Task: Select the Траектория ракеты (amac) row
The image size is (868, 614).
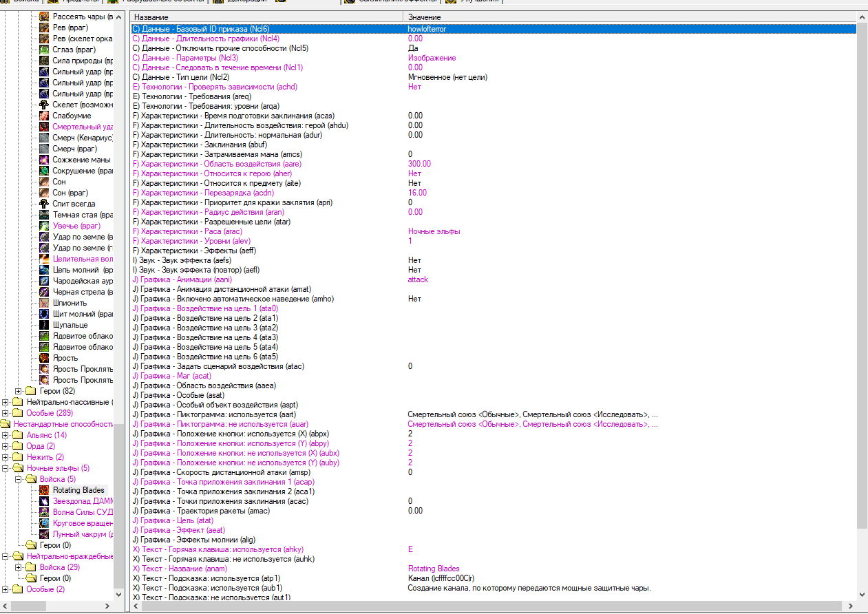Action: pyautogui.click(x=494, y=511)
